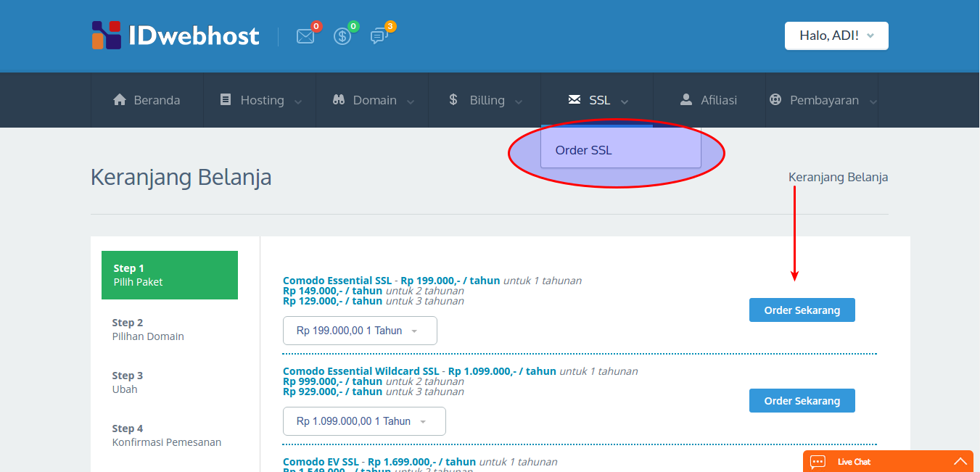Open the dollar billing notification icon
Image resolution: width=980 pixels, height=472 pixels.
[x=342, y=36]
